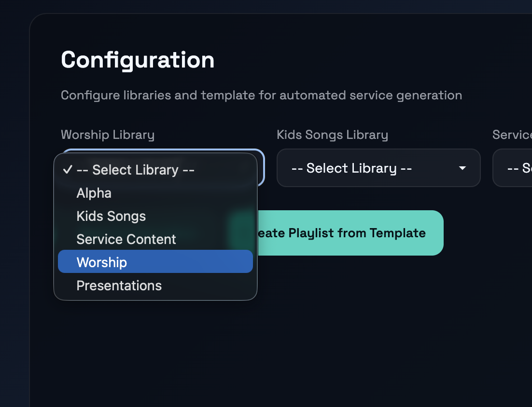Image resolution: width=532 pixels, height=407 pixels.
Task: Click the Worship Library field label
Action: (x=108, y=135)
